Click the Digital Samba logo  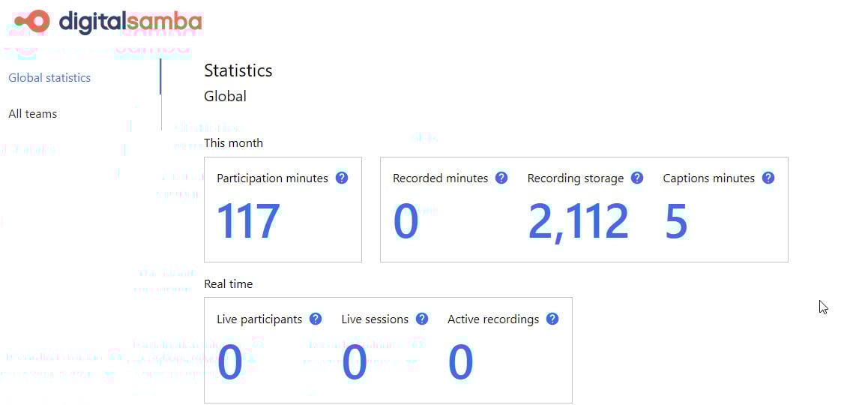coord(108,22)
